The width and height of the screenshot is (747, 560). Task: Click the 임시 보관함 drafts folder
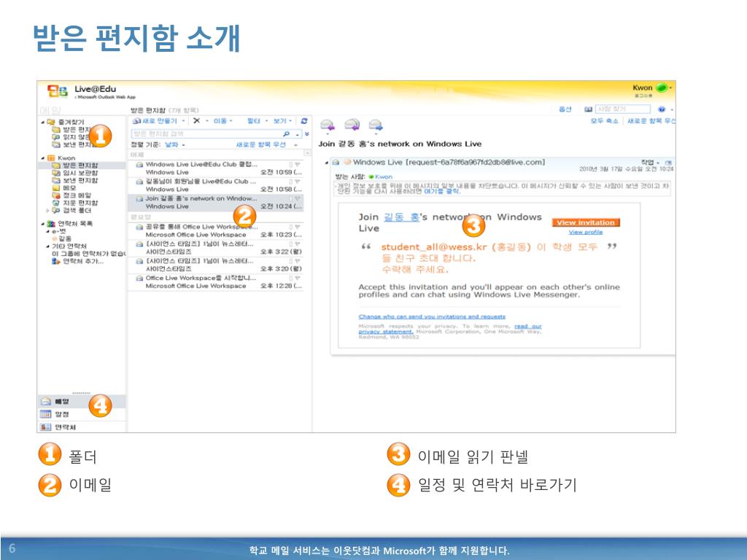[x=75, y=173]
